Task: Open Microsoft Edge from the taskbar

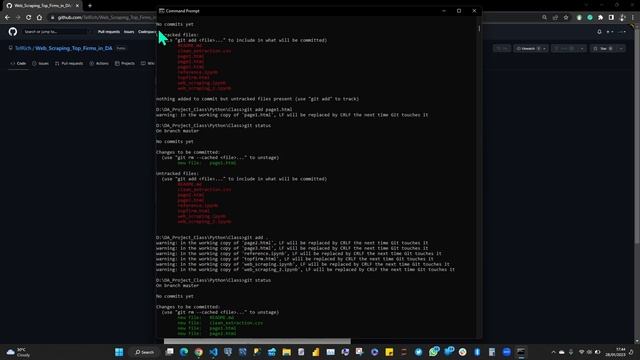Action: [x=184, y=352]
